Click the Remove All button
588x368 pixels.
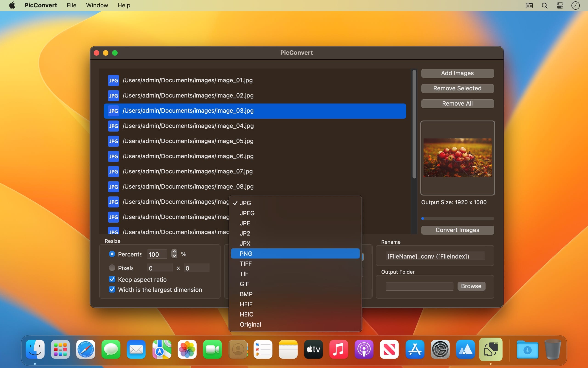point(458,104)
